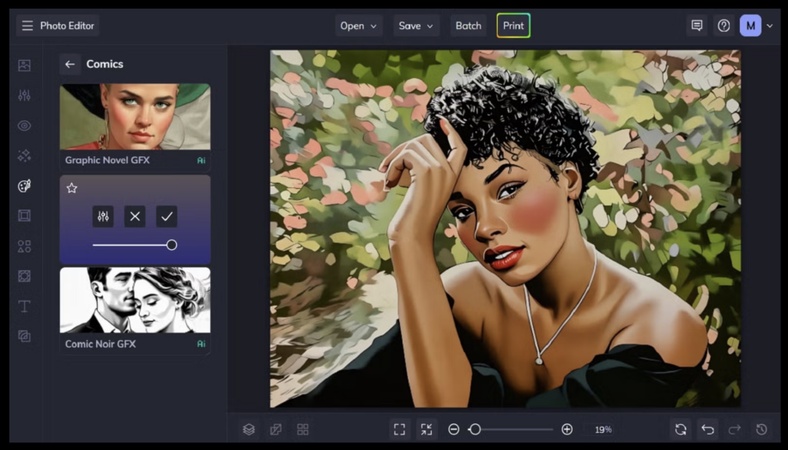
Task: Expand the Open dropdown menu
Action: (359, 26)
